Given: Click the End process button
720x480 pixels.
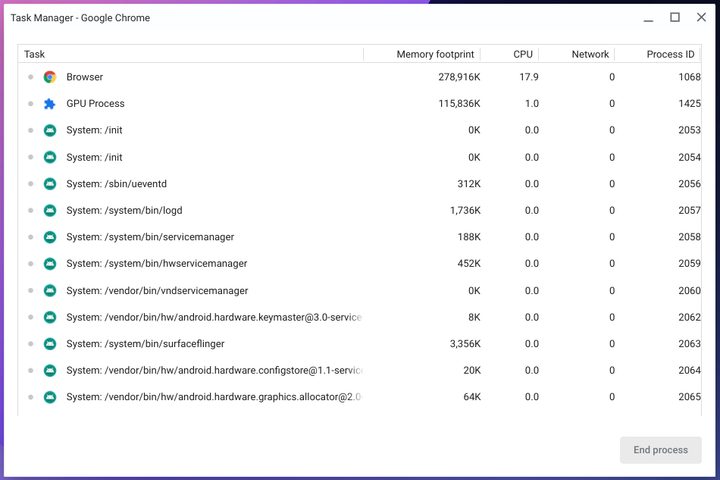Looking at the screenshot, I should 660,450.
